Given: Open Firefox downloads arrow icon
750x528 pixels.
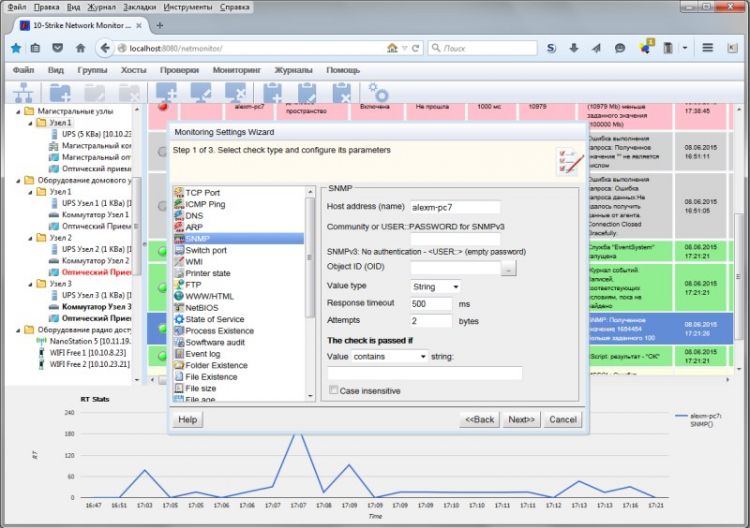Looking at the screenshot, I should (574, 48).
